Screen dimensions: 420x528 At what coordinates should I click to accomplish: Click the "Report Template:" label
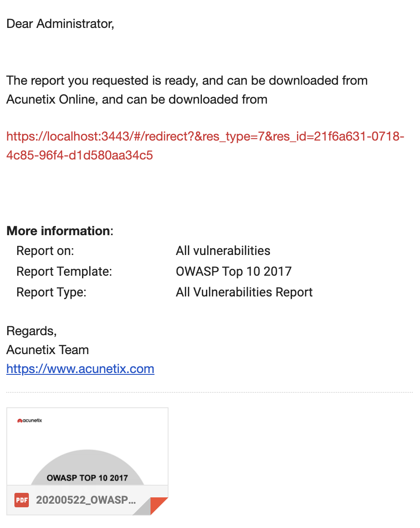(x=64, y=271)
